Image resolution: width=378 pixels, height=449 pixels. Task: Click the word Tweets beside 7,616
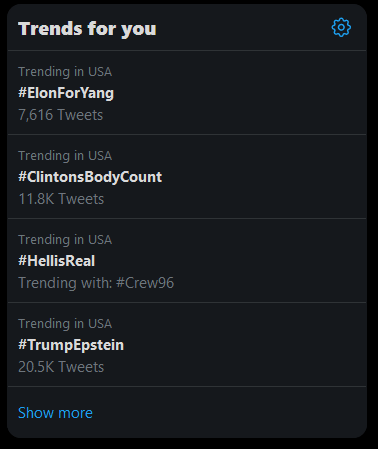pyautogui.click(x=80, y=115)
